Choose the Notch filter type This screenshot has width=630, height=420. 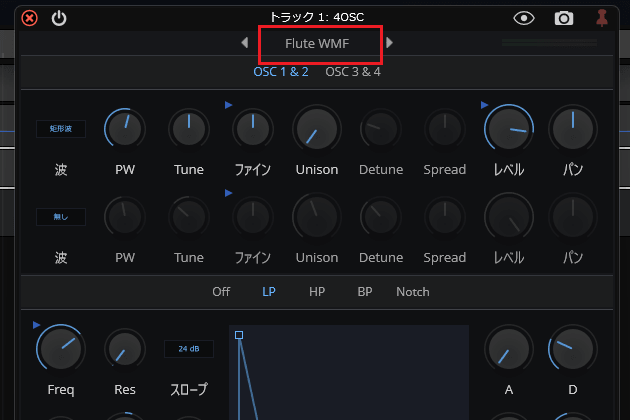coord(412,292)
